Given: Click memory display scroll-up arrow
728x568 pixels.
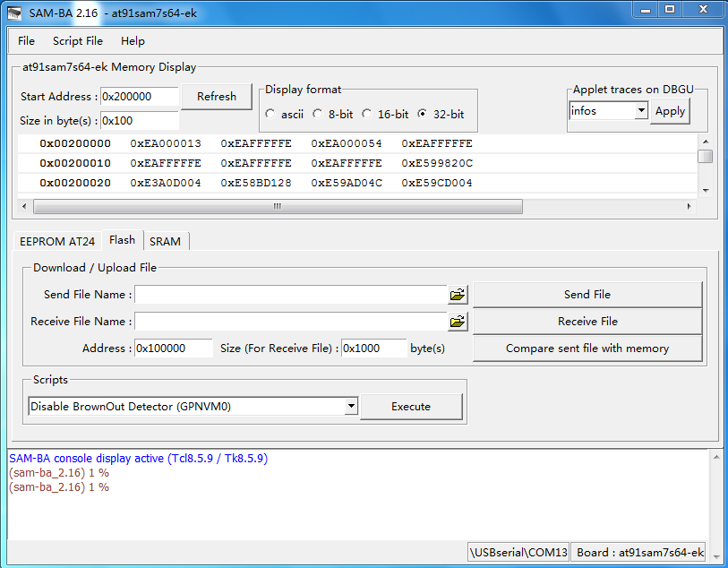Looking at the screenshot, I should (x=706, y=142).
